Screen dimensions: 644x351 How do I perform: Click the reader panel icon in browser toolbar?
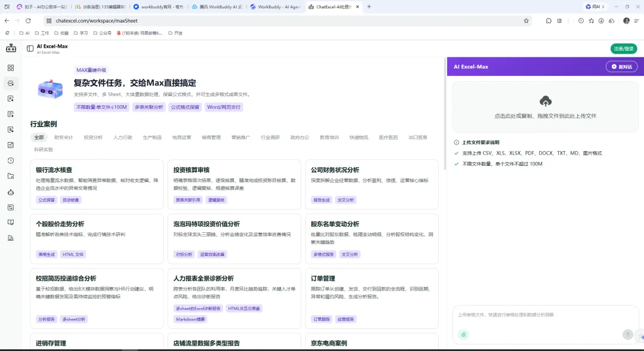(559, 20)
